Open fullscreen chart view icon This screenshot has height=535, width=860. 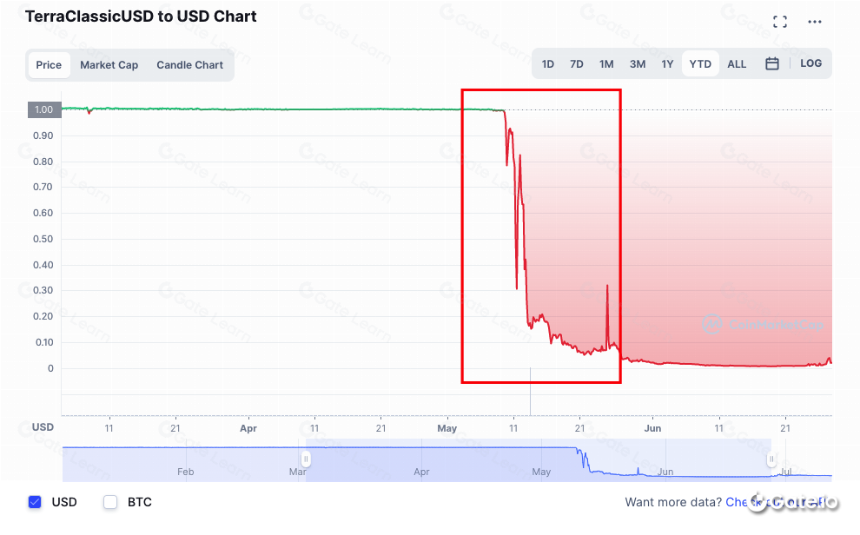780,21
